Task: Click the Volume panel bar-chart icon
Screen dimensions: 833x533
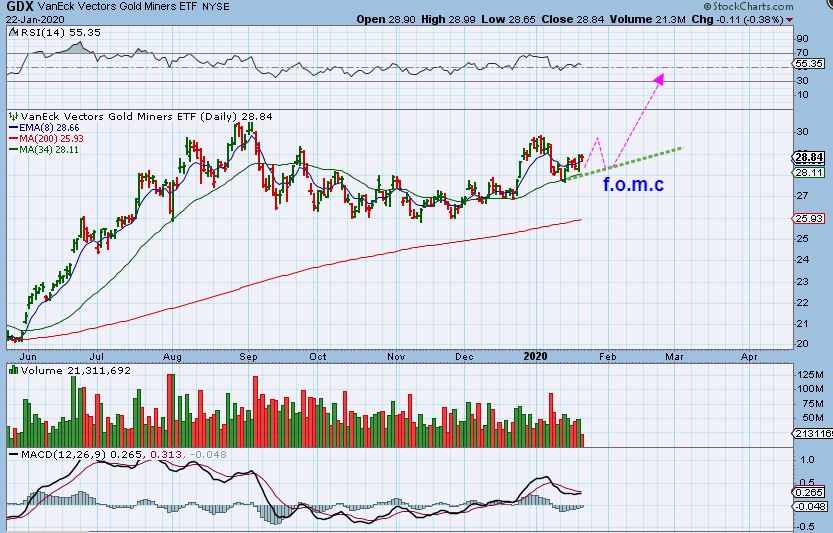Action: (13, 370)
